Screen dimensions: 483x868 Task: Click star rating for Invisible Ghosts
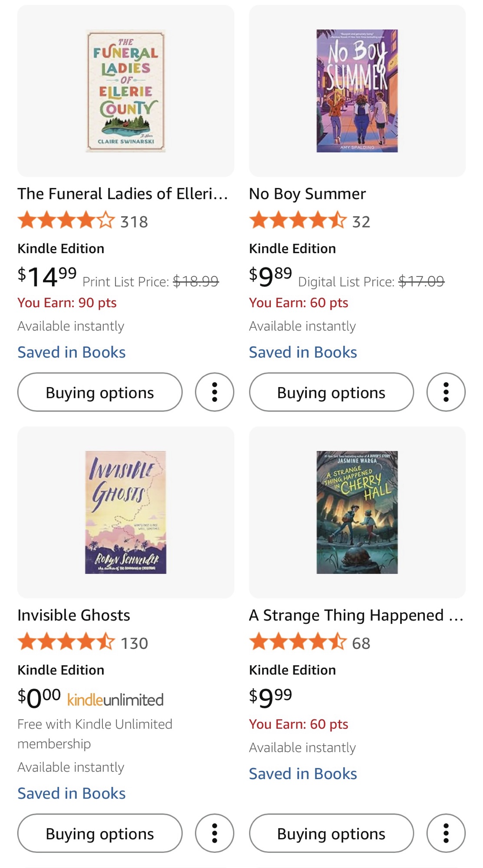pos(66,642)
